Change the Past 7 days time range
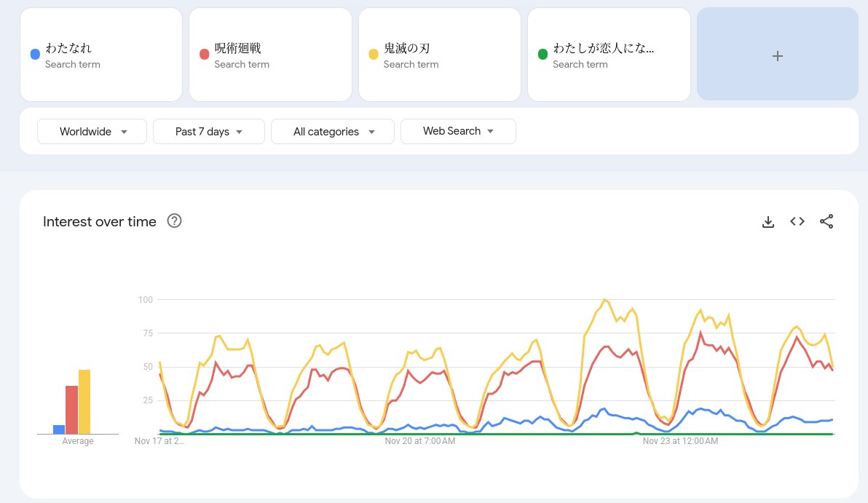Viewport: 868px width, 503px height. click(209, 132)
